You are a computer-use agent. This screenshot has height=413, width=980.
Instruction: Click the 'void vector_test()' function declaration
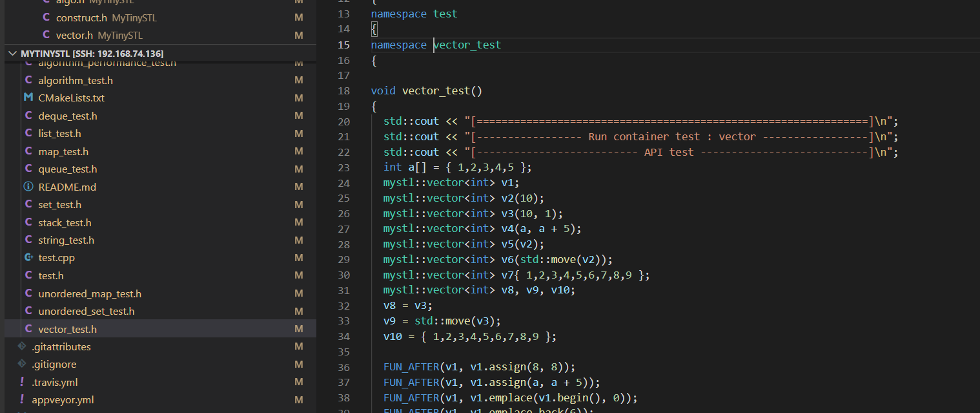tap(427, 91)
